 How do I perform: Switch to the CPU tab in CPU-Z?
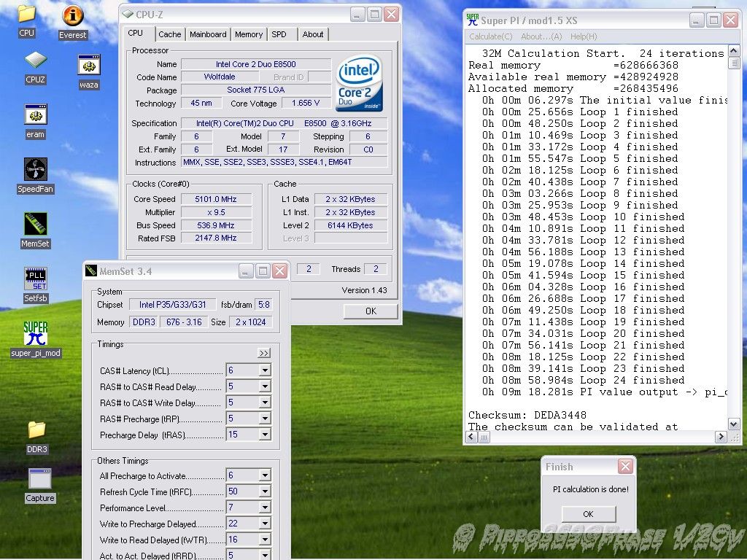click(135, 34)
